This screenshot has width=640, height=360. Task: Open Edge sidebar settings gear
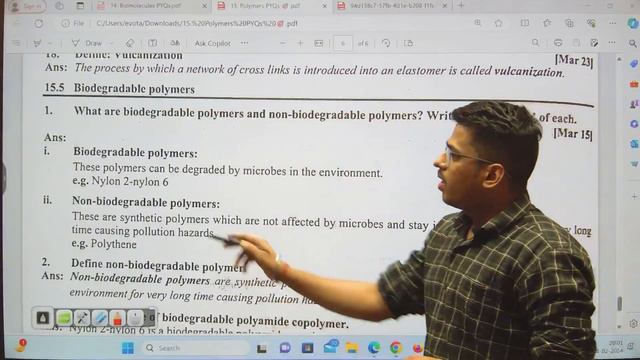633,324
